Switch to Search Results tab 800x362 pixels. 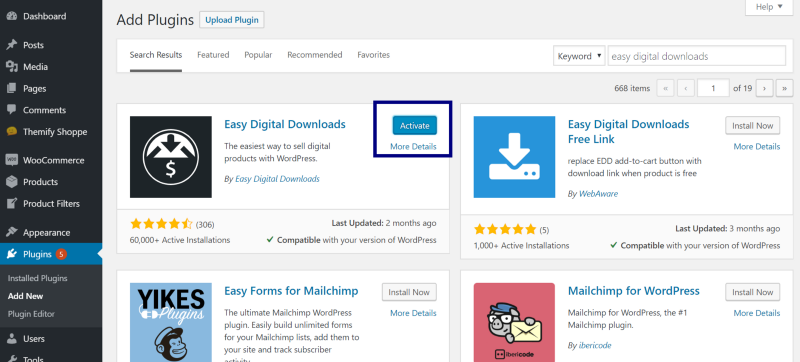coord(156,55)
